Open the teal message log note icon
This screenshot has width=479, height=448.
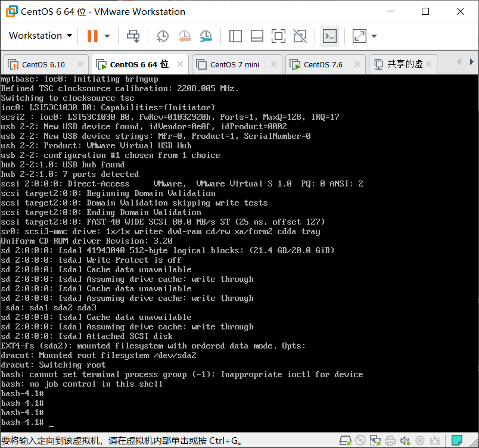(x=457, y=440)
